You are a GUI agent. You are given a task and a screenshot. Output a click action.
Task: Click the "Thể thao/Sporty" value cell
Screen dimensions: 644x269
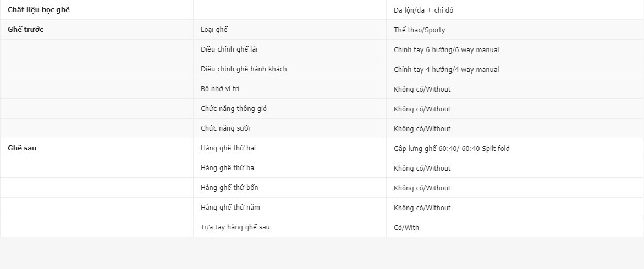(x=419, y=30)
